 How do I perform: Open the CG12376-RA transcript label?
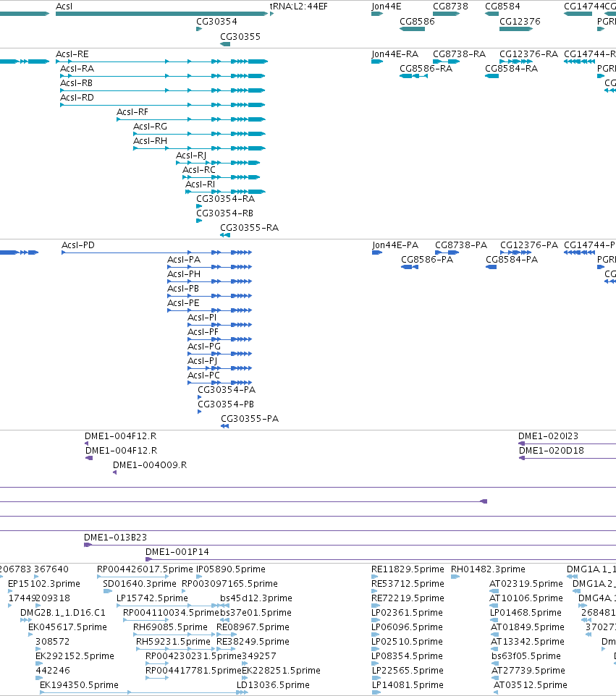pos(528,54)
